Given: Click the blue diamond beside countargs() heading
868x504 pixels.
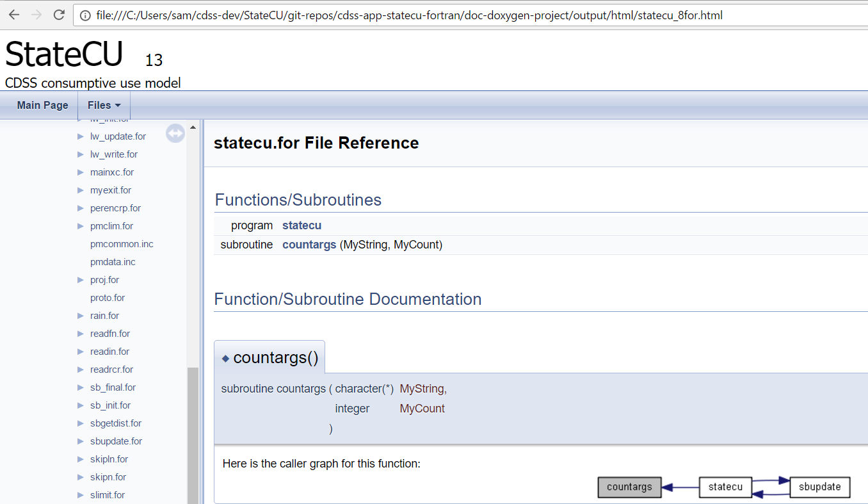Looking at the screenshot, I should (226, 359).
